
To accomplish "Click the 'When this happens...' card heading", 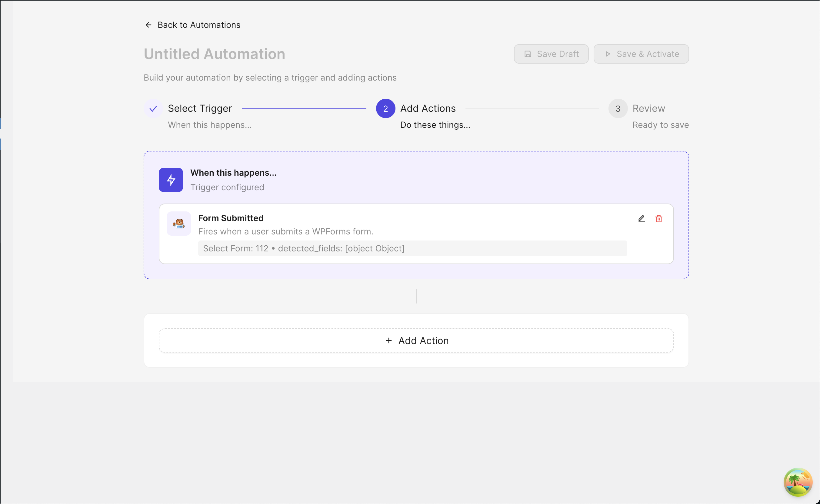I will tap(233, 173).
